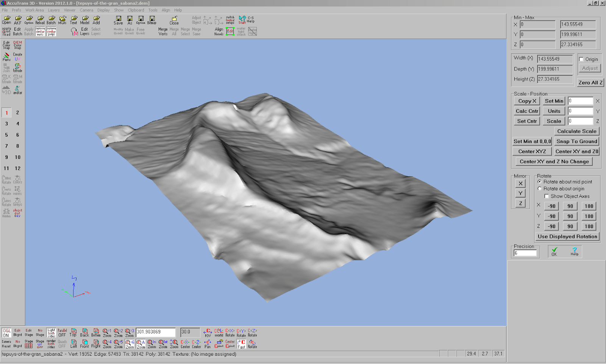Screen dimensions: 606x364
Task: Toggle the OGL ON button
Action: 6,333
